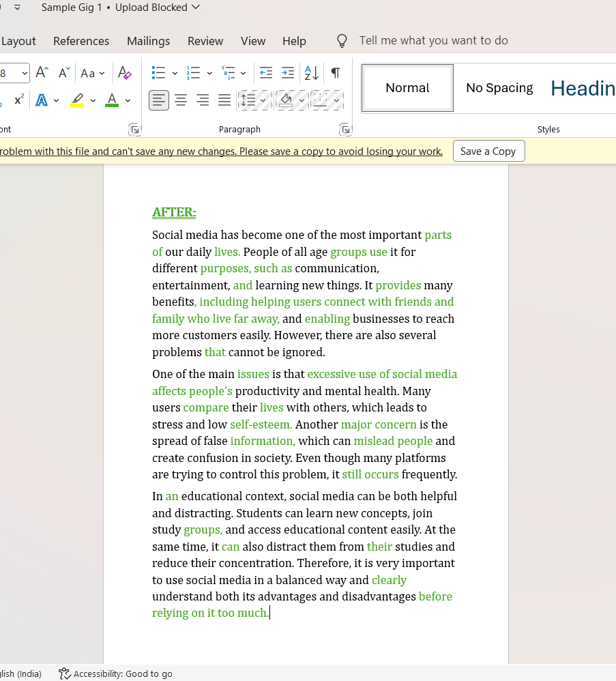Screen dimensions: 616x681
Task: Insert a bulleted list
Action: pyautogui.click(x=158, y=73)
